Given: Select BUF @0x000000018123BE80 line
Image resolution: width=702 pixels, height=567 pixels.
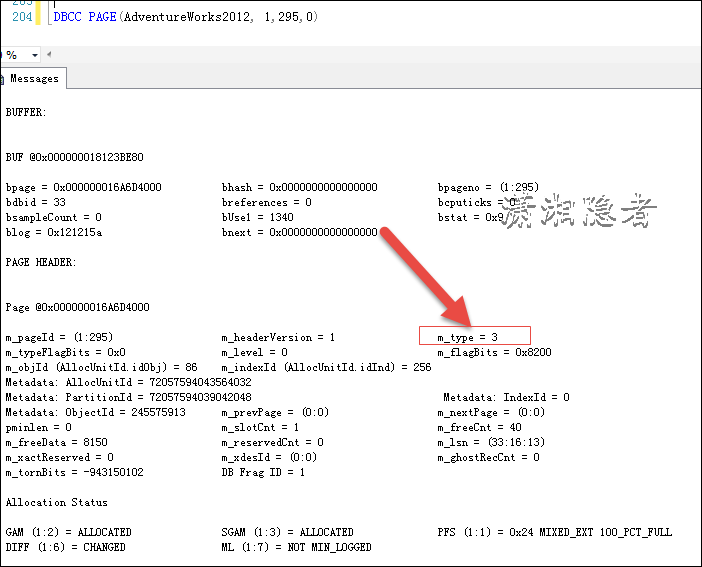Looking at the screenshot, I should click(74, 157).
